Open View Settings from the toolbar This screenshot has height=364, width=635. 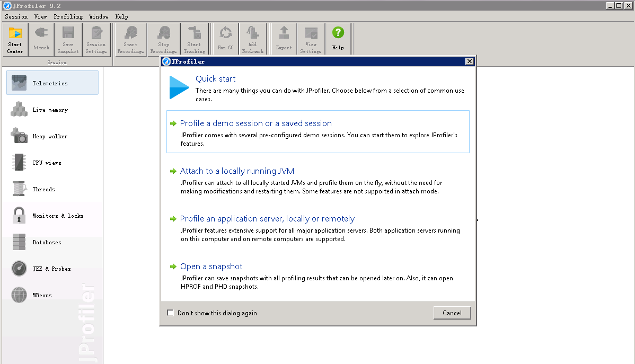click(311, 39)
